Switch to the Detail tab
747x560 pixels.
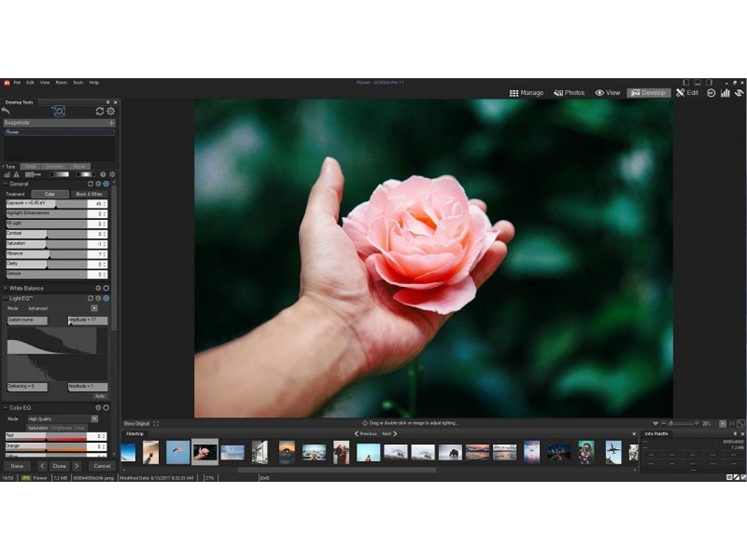point(30,166)
